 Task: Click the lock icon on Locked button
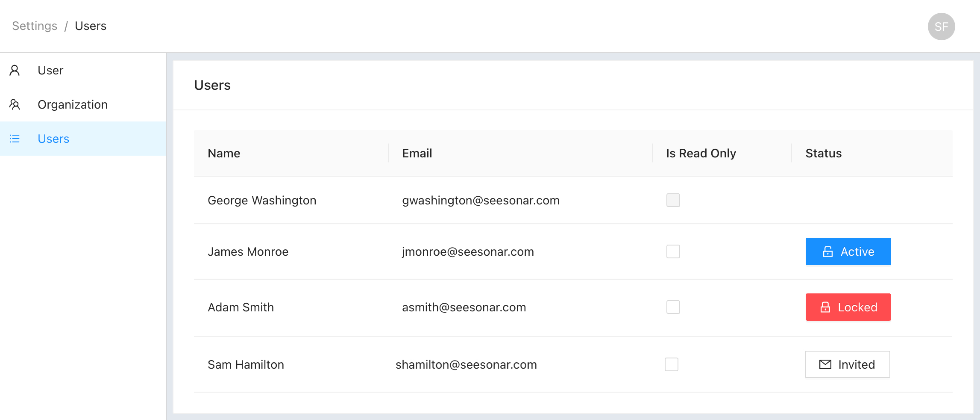[x=825, y=307]
